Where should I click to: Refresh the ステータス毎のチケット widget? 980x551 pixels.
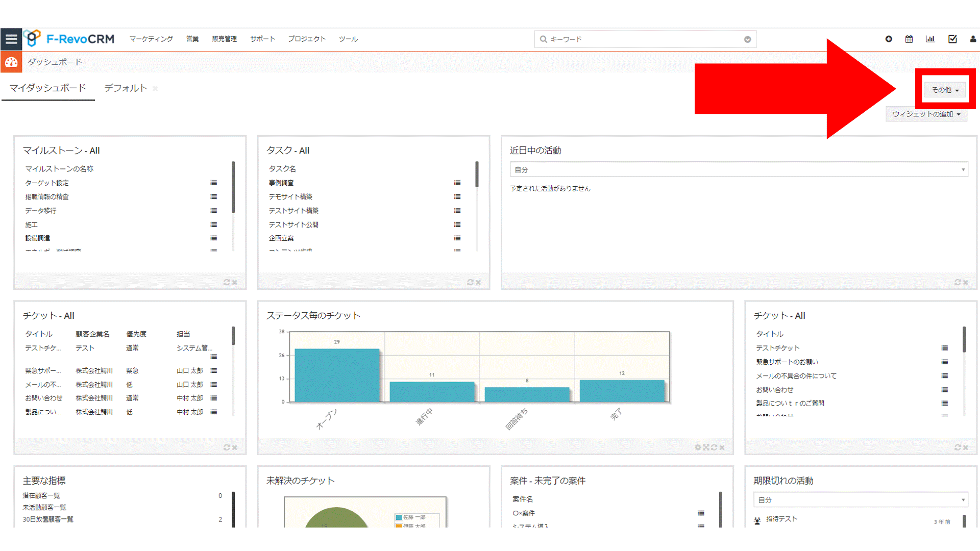click(x=714, y=447)
